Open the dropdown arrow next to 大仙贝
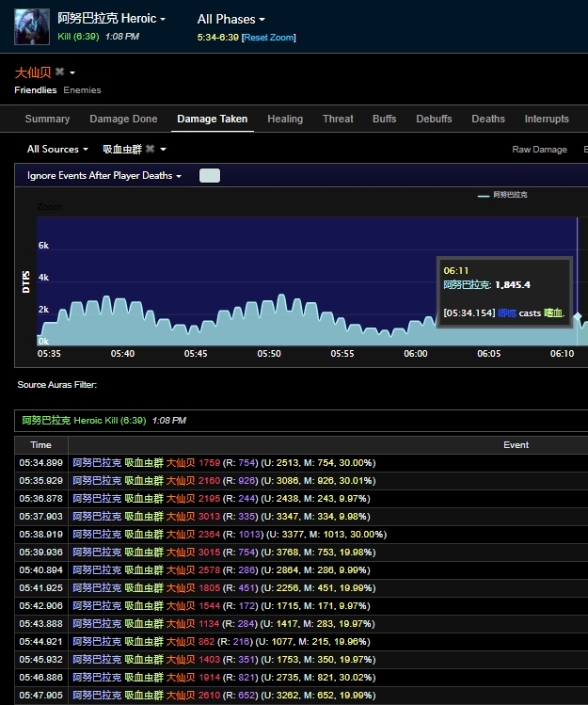Viewport: 588px width, 705px height. coord(72,72)
